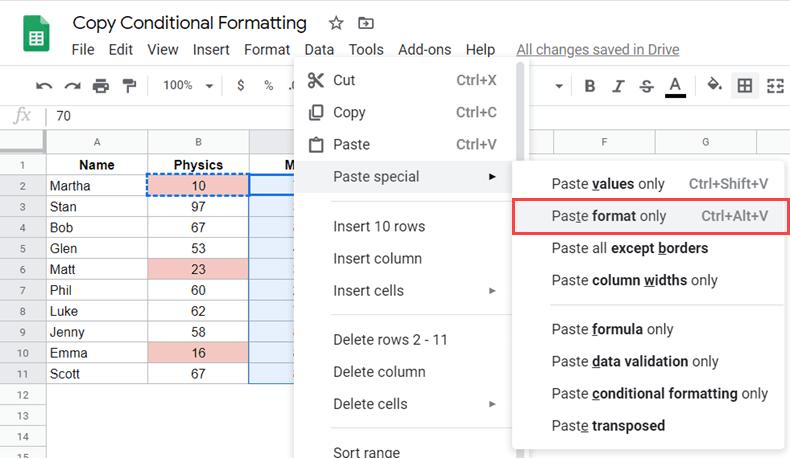Toggle Bold formatting

[590, 86]
